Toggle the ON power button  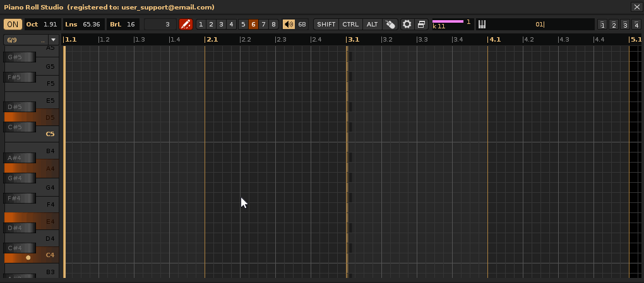tap(12, 25)
